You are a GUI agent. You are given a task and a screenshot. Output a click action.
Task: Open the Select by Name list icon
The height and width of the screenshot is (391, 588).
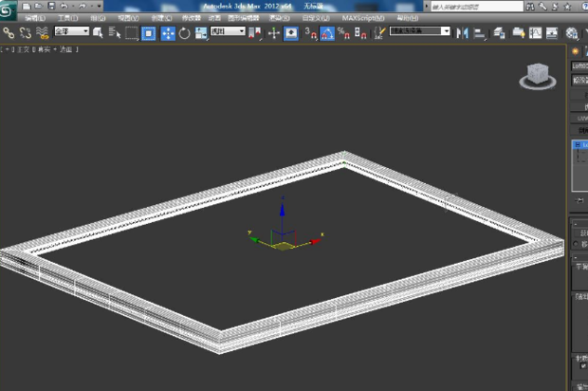click(115, 33)
